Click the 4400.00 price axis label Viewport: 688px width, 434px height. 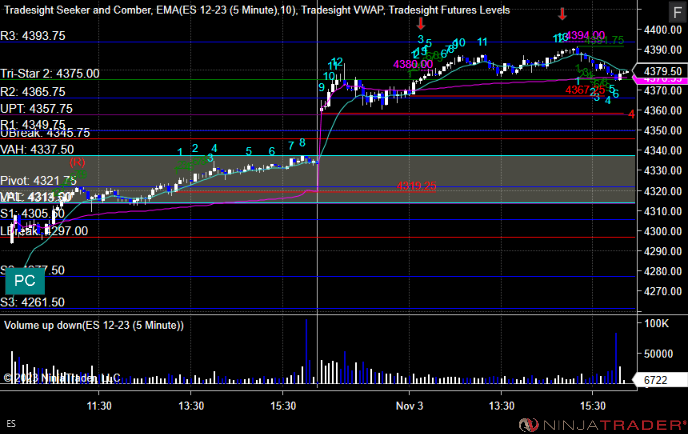coord(663,30)
